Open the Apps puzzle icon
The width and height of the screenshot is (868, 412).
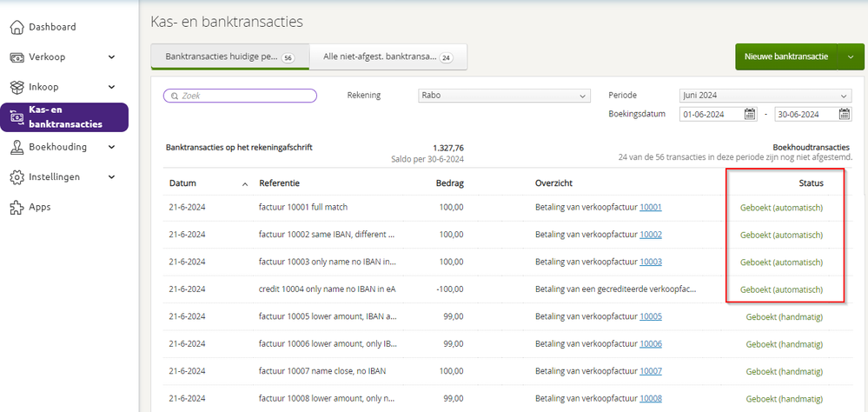click(x=17, y=207)
